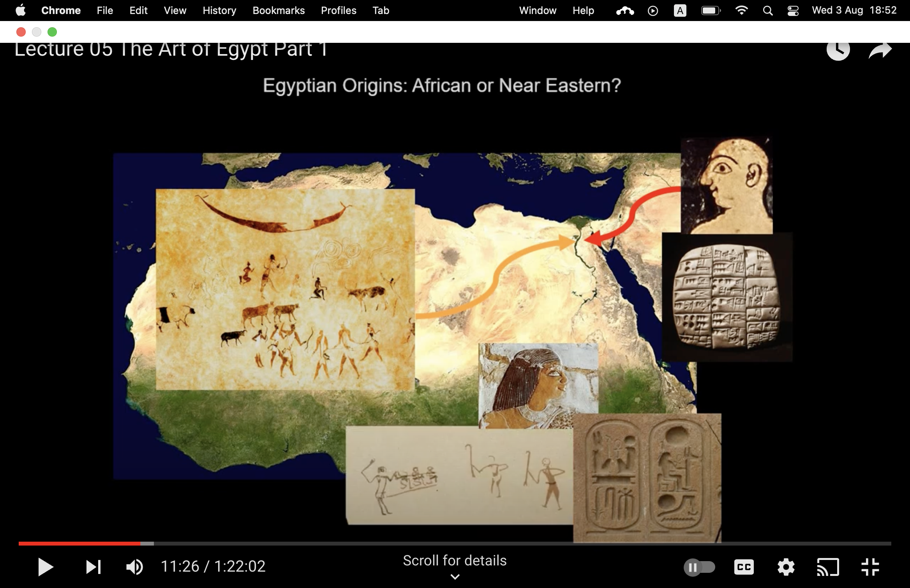Open the macOS Control Center toggles icon

[x=793, y=11]
